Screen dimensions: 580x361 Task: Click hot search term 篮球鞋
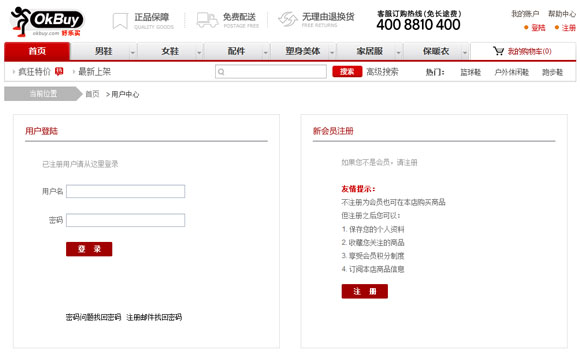tap(471, 72)
